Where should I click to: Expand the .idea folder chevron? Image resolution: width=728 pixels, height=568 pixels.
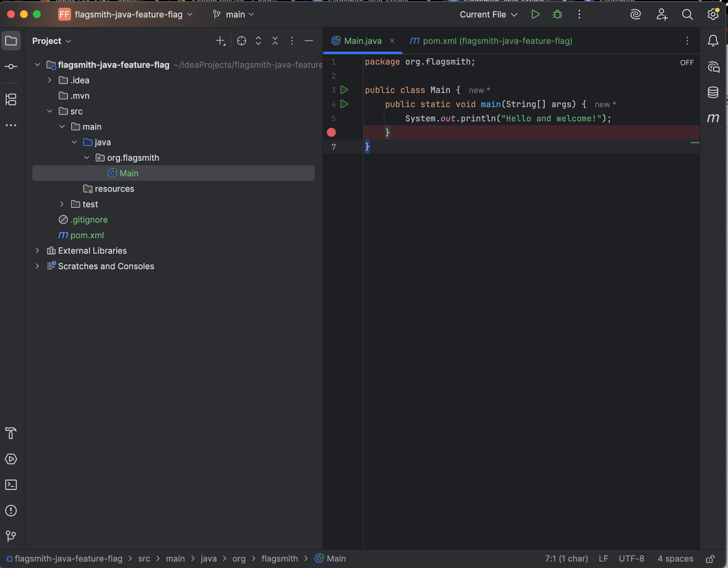point(50,80)
